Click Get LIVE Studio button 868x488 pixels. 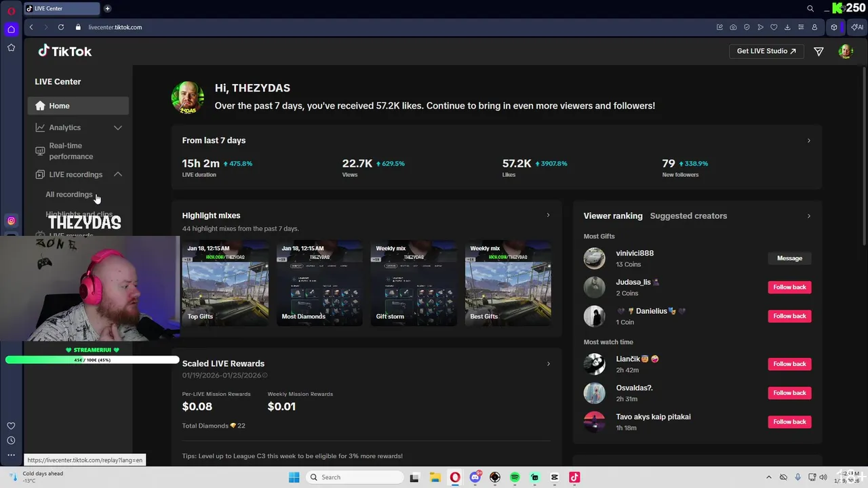click(x=766, y=51)
